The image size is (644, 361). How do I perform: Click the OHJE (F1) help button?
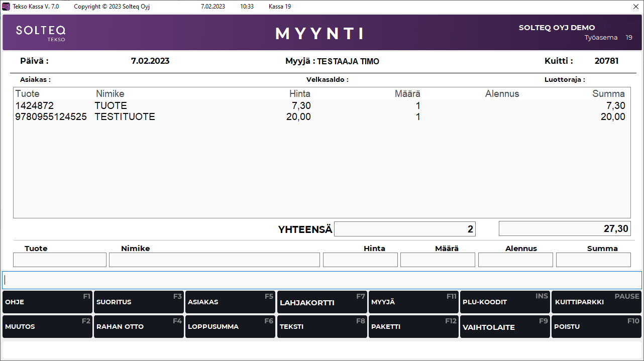(x=47, y=302)
